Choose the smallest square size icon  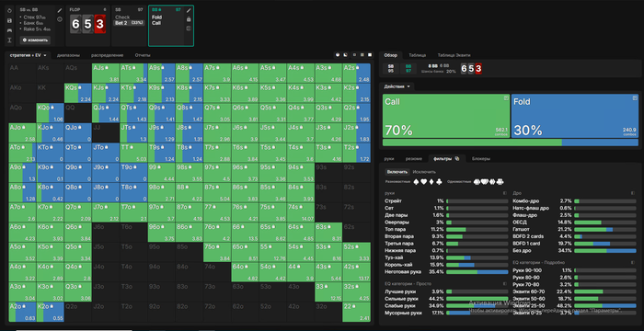tap(355, 54)
